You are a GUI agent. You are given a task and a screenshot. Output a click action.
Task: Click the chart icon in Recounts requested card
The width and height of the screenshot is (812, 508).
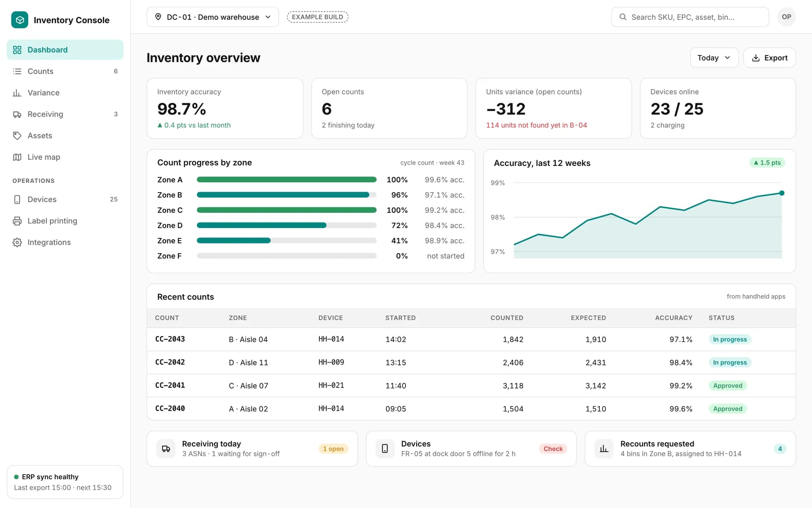click(604, 449)
